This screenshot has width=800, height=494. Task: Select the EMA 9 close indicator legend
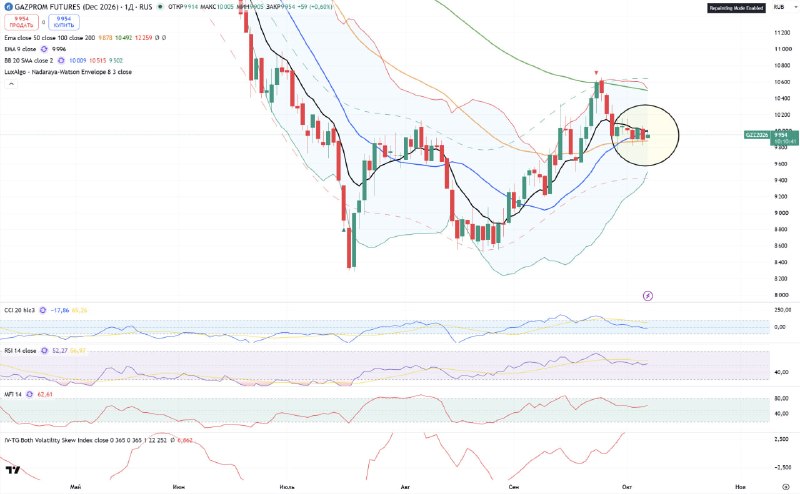click(x=20, y=49)
